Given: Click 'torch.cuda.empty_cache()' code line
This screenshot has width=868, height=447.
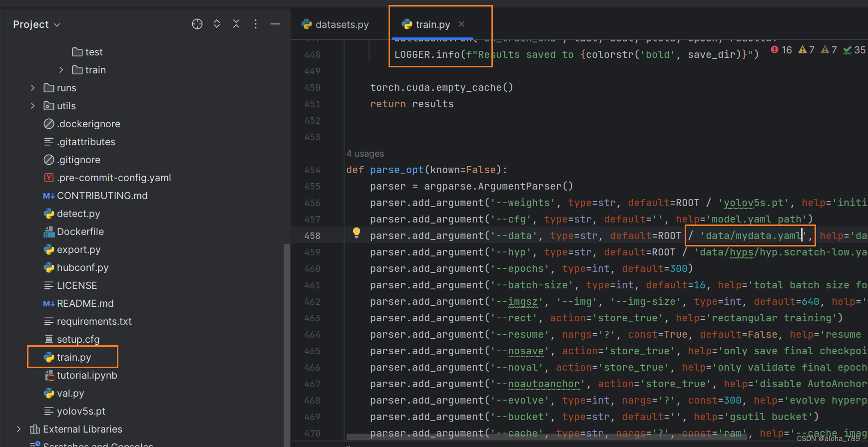Looking at the screenshot, I should coord(441,87).
